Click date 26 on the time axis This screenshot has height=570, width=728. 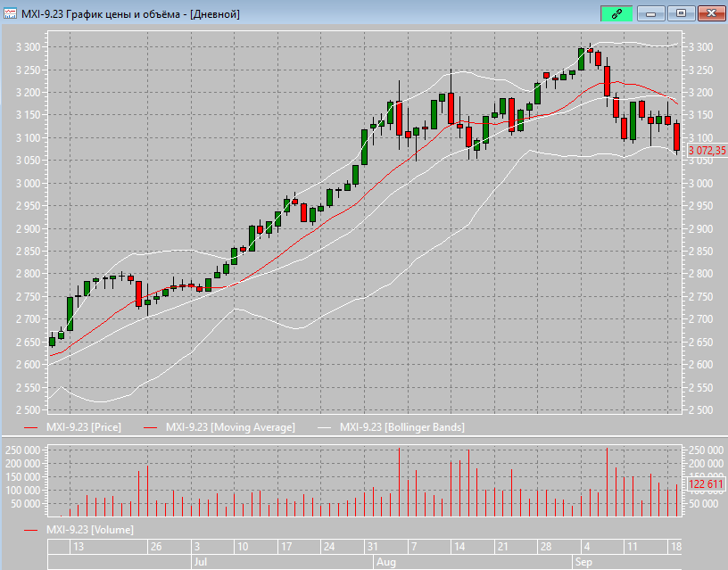coord(156,546)
